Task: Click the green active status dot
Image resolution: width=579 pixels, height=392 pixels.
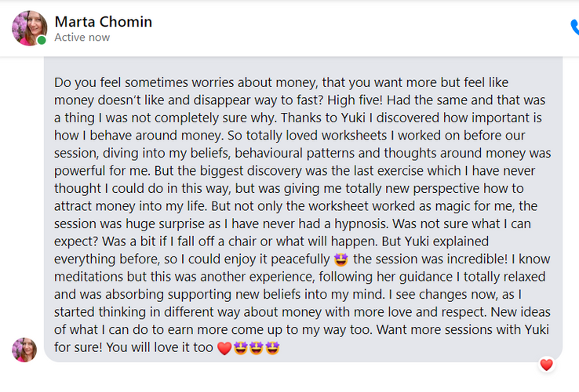Action: pos(42,40)
